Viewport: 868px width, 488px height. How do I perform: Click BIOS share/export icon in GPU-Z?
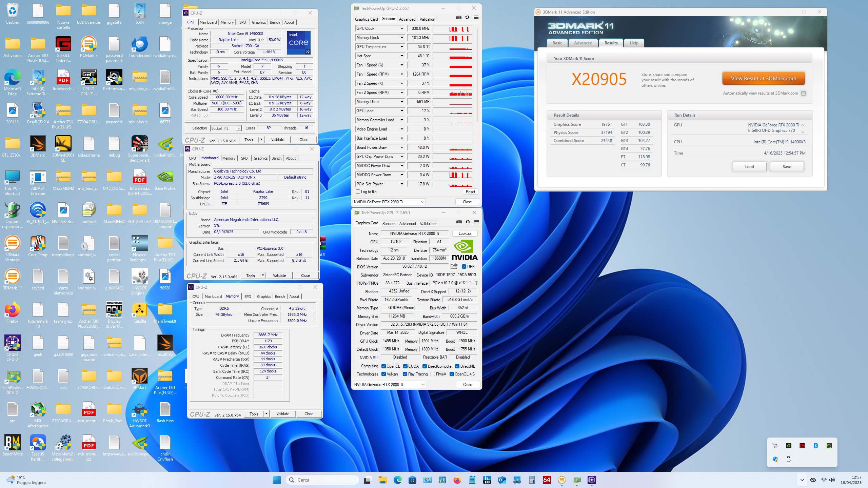click(x=454, y=266)
